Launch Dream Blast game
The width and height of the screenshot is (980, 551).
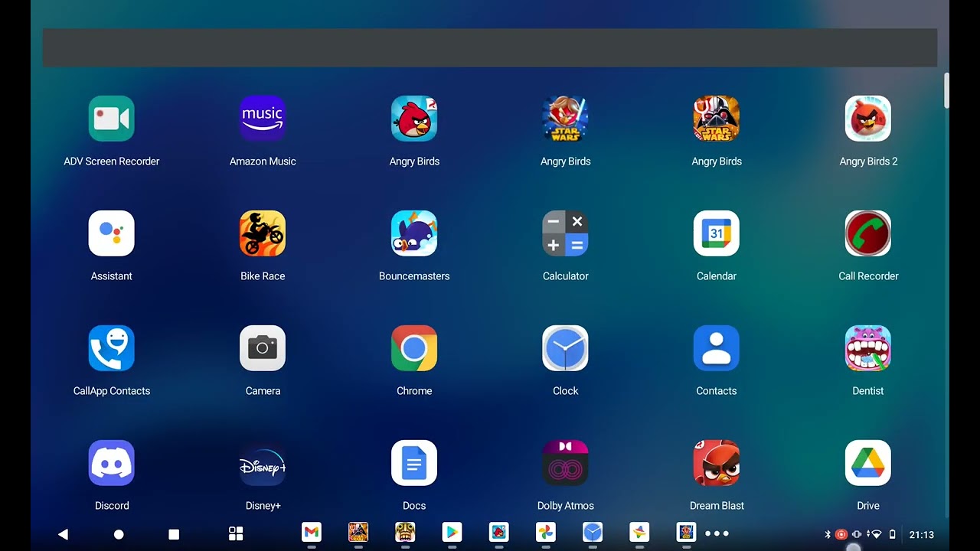(x=717, y=463)
